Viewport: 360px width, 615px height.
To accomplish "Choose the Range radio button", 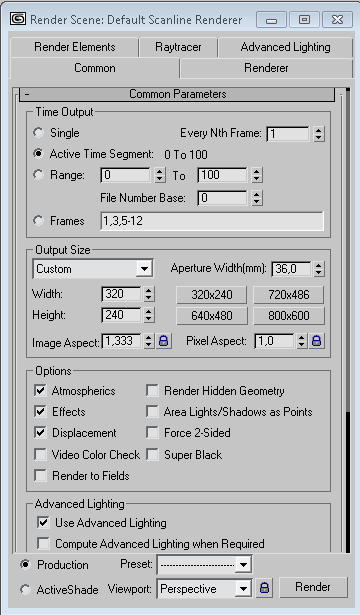I will tap(38, 175).
